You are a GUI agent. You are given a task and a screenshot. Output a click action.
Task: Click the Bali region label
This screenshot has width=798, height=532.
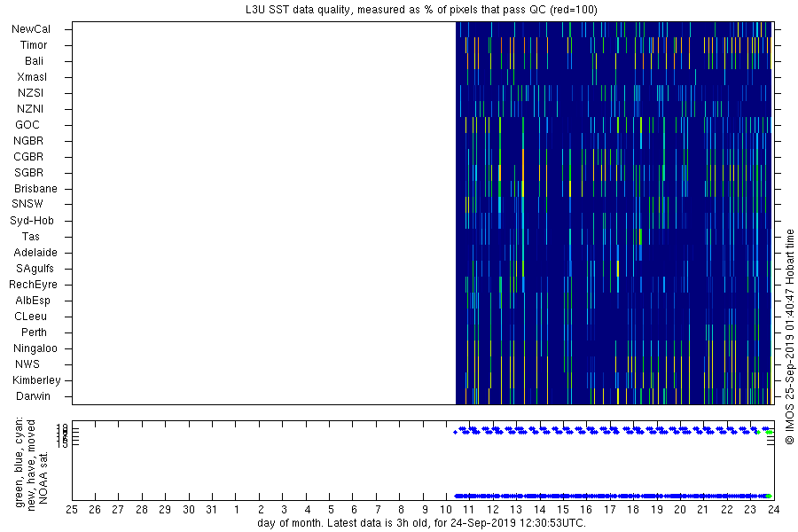pos(34,60)
